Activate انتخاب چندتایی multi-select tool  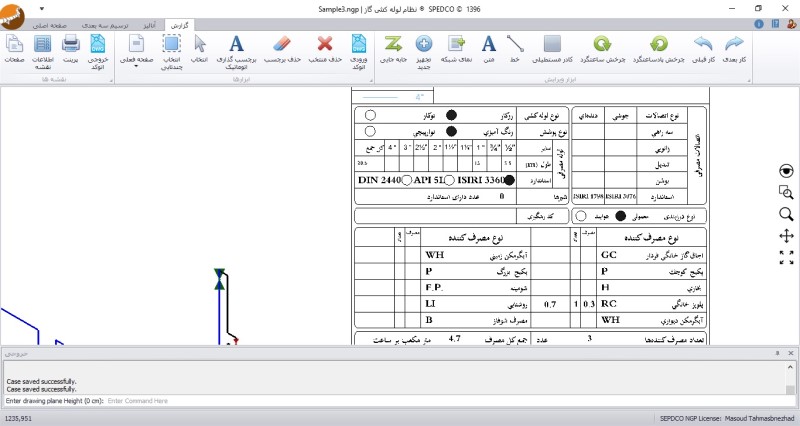click(171, 52)
